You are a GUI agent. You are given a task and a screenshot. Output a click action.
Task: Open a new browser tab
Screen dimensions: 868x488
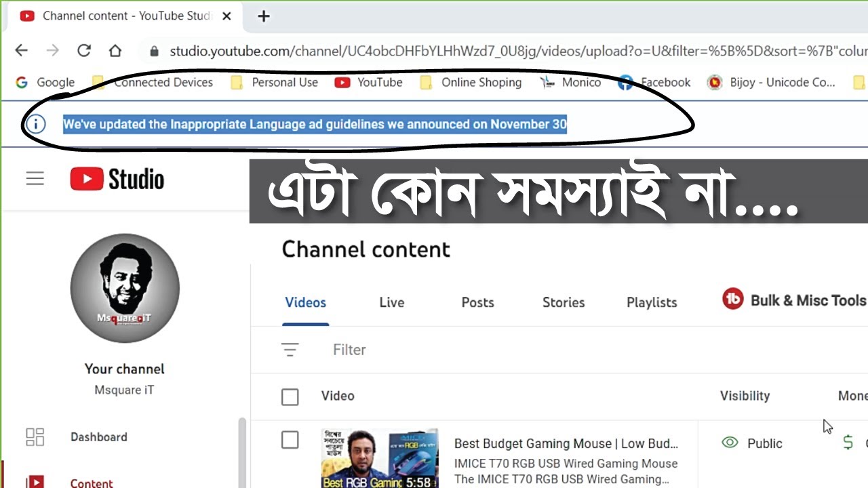(x=264, y=16)
